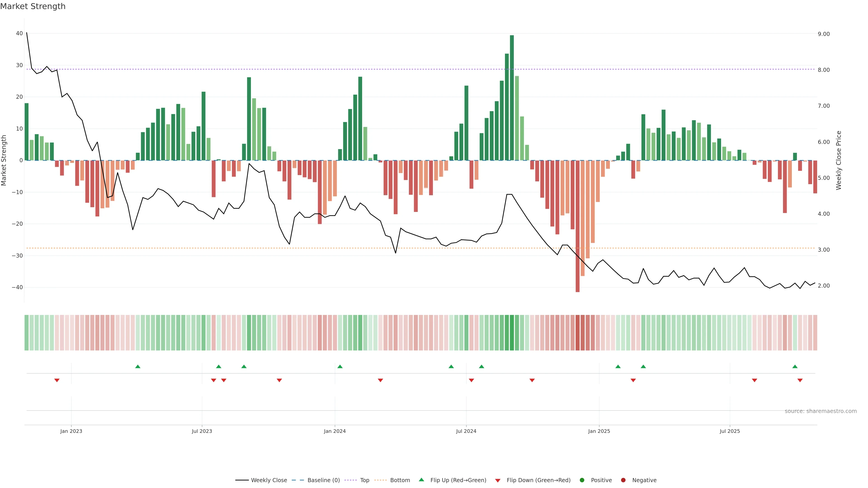
Task: Click the green Positive legend dot
Action: [x=582, y=480]
